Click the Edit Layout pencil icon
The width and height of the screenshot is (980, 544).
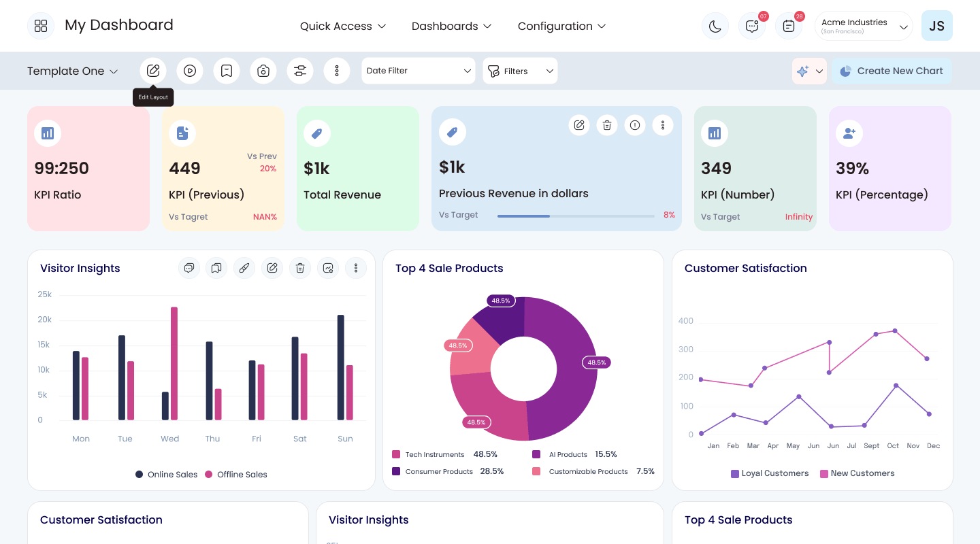pos(153,71)
